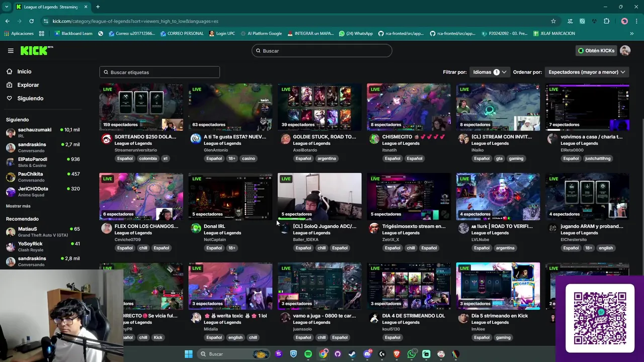Select the justchattihng tag under ElReta0800
This screenshot has height=362, width=644.
point(598,158)
